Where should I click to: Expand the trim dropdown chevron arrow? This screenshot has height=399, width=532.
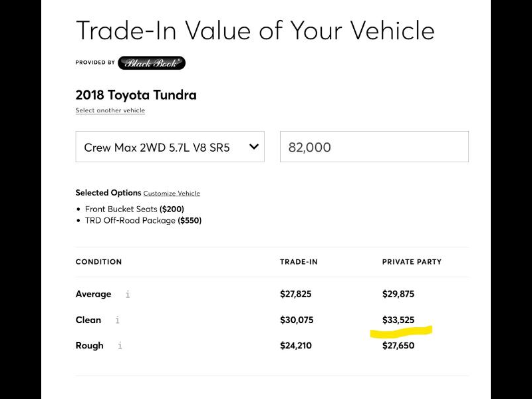pos(253,147)
